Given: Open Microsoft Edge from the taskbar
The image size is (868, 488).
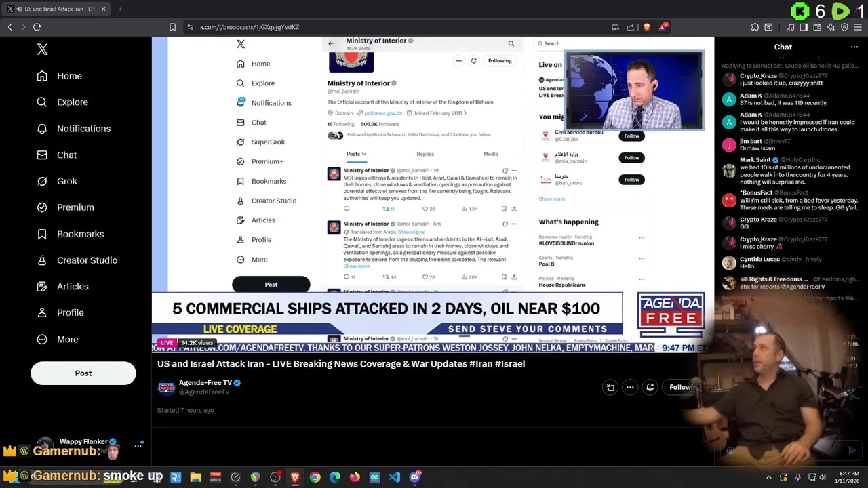Looking at the screenshot, I should pyautogui.click(x=335, y=477).
